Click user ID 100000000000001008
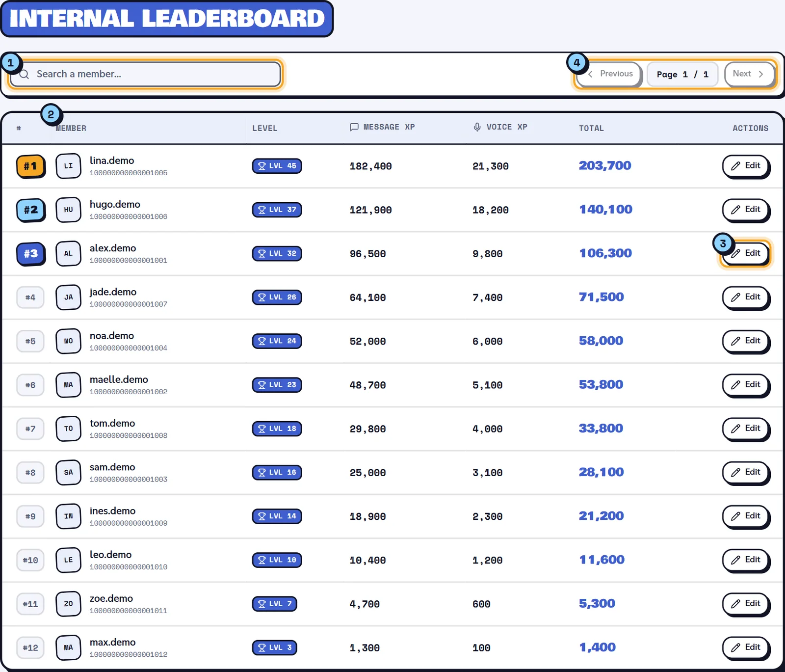Screen dimensions: 785x672 (x=129, y=436)
